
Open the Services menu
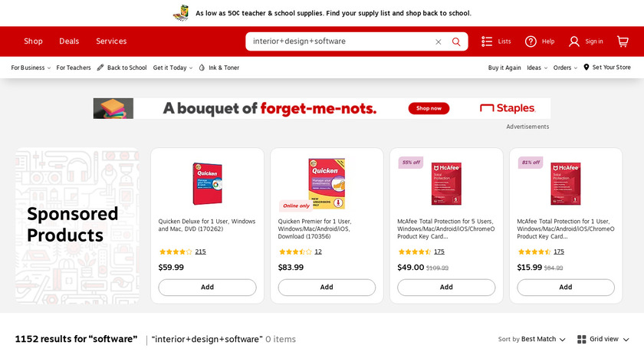111,41
